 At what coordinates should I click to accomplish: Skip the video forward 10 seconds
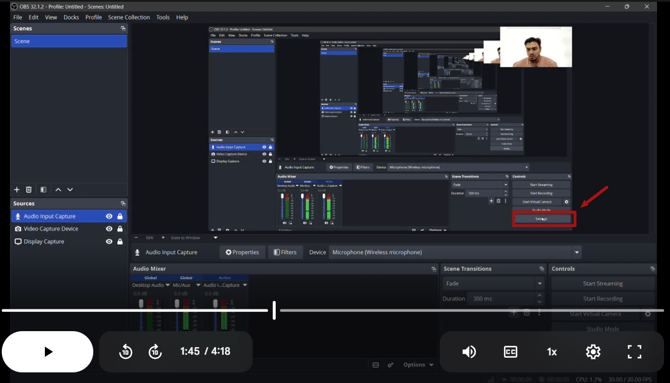[x=155, y=352]
